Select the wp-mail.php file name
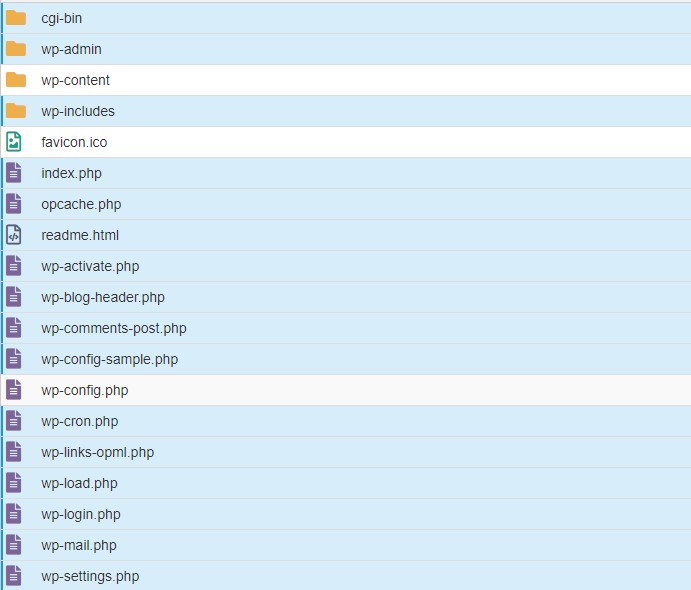Image resolution: width=691 pixels, height=590 pixels. click(x=79, y=545)
